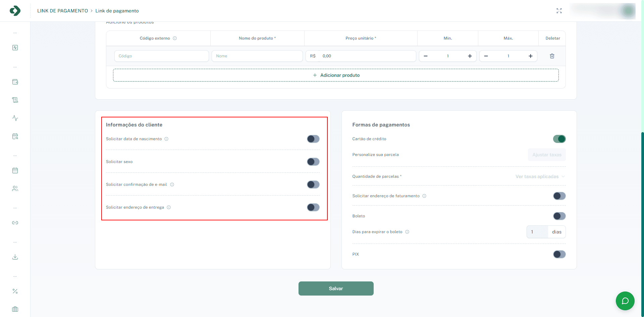Disable the Cartão de crédito toggle
The height and width of the screenshot is (317, 644).
coord(559,139)
